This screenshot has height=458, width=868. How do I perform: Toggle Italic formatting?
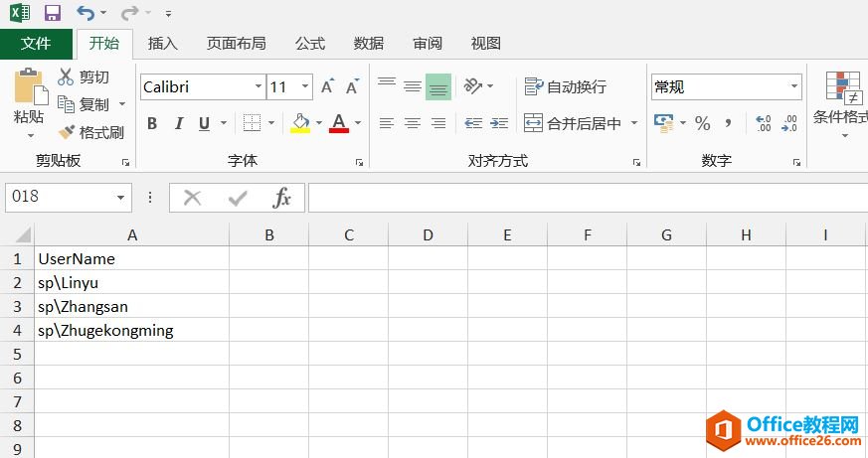[179, 123]
